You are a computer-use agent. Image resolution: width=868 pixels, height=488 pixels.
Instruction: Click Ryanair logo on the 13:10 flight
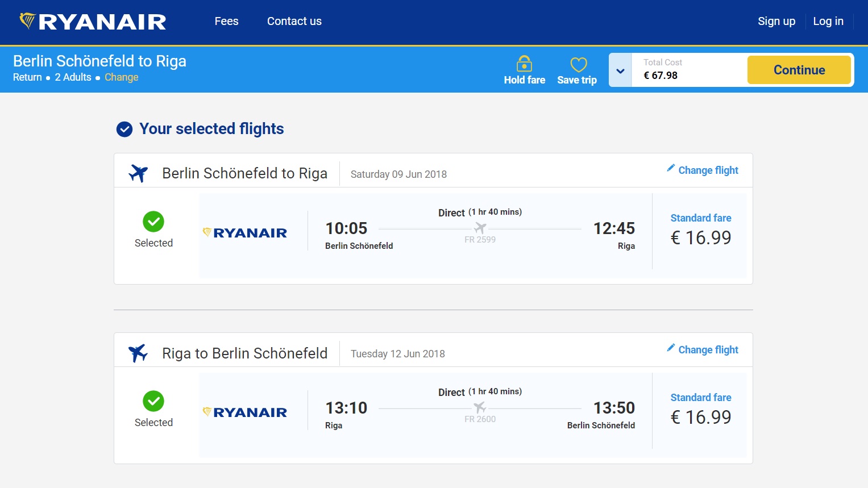tap(245, 412)
